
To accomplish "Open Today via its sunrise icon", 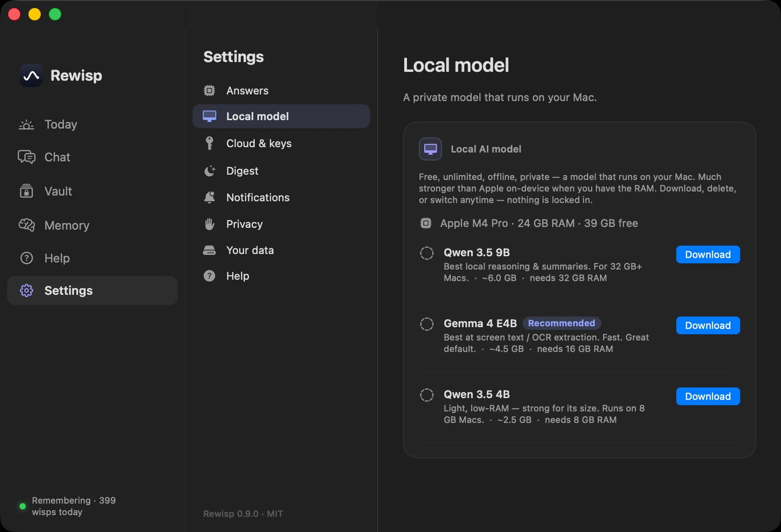I will [26, 125].
